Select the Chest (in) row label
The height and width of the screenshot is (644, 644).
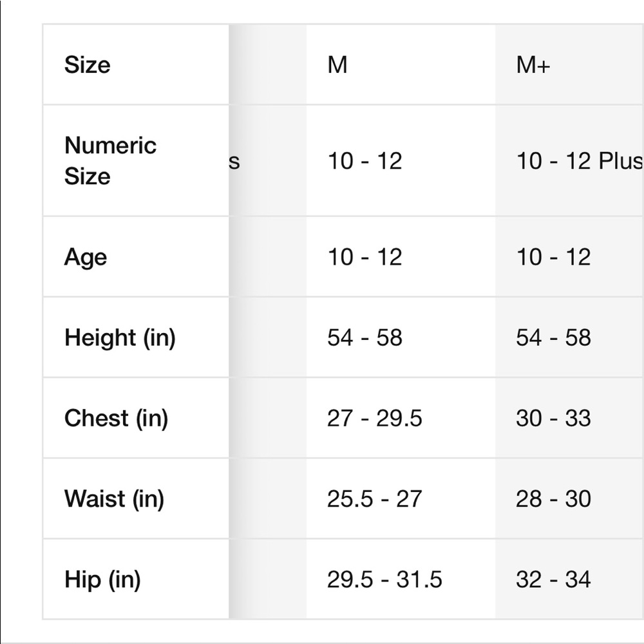pos(136,418)
